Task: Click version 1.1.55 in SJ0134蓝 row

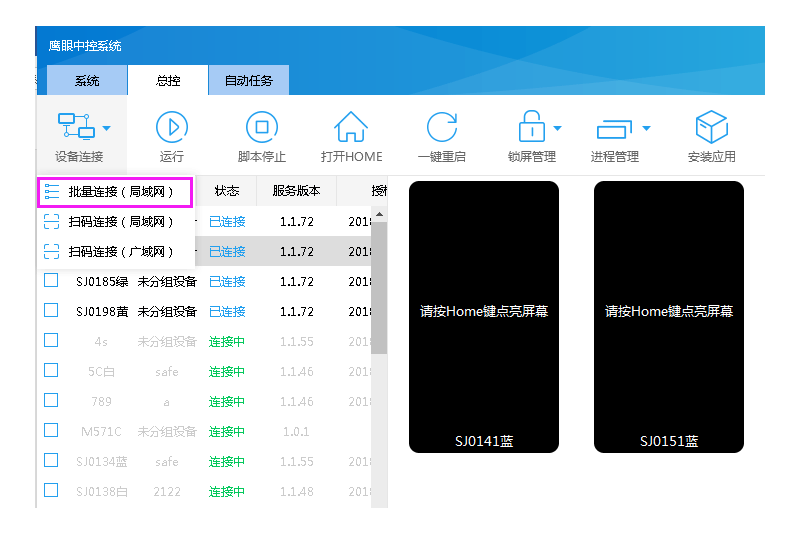Action: (x=296, y=462)
